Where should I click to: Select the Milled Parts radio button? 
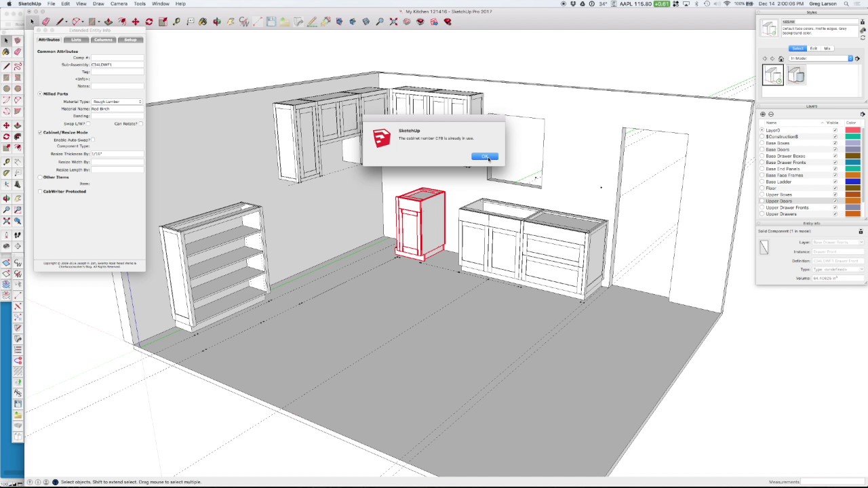[40, 94]
